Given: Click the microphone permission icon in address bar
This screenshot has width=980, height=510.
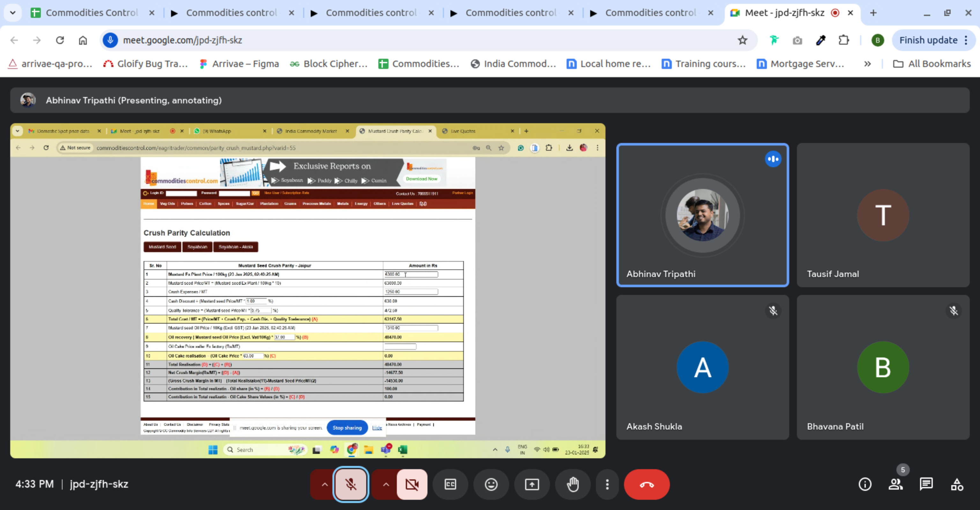Looking at the screenshot, I should 110,40.
